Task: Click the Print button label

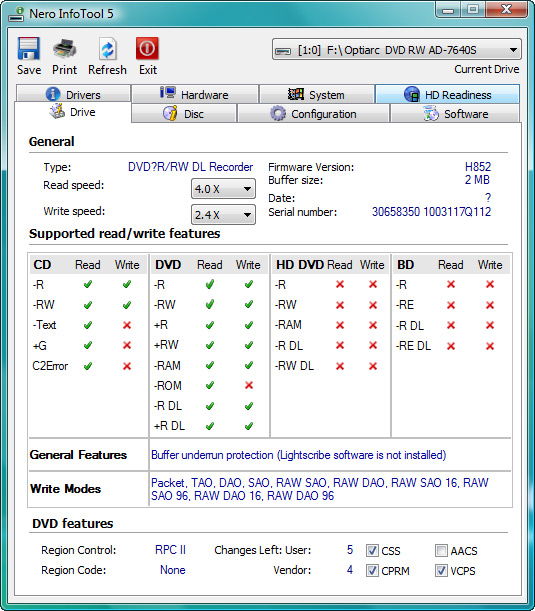Action: [x=65, y=70]
